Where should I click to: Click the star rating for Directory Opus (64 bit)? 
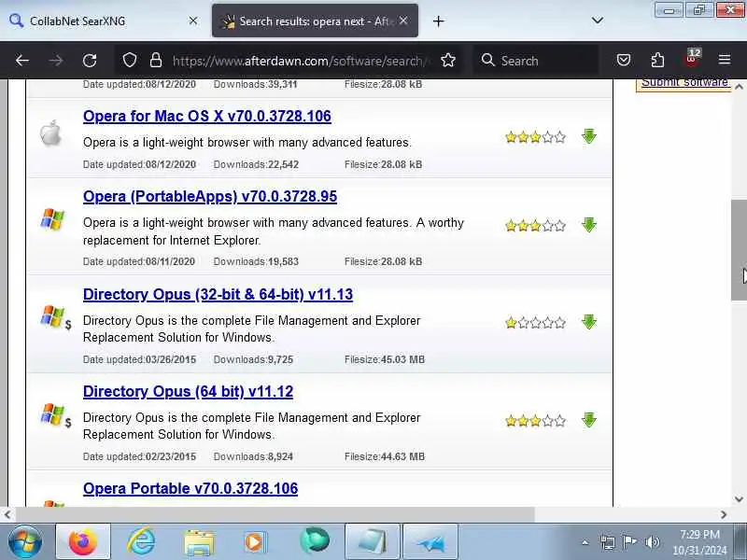coord(535,421)
